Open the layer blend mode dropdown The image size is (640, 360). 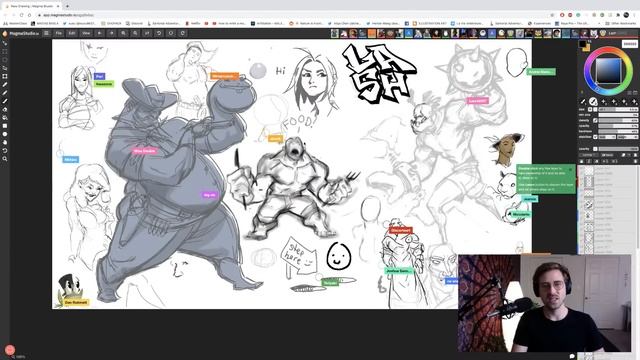[x=588, y=155]
